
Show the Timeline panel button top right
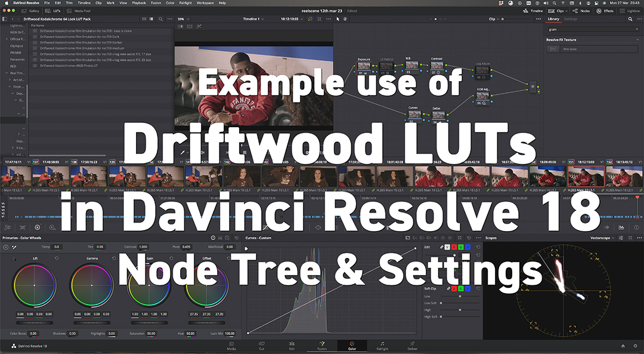(533, 11)
